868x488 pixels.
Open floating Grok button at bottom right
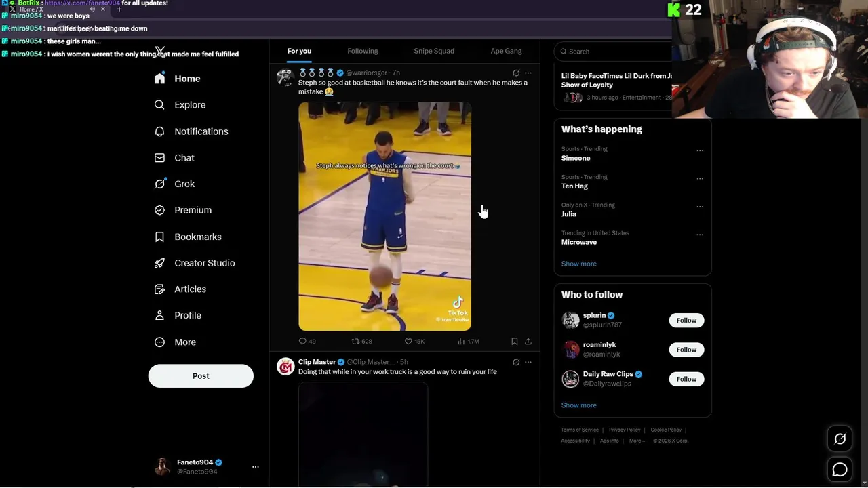[x=840, y=439]
